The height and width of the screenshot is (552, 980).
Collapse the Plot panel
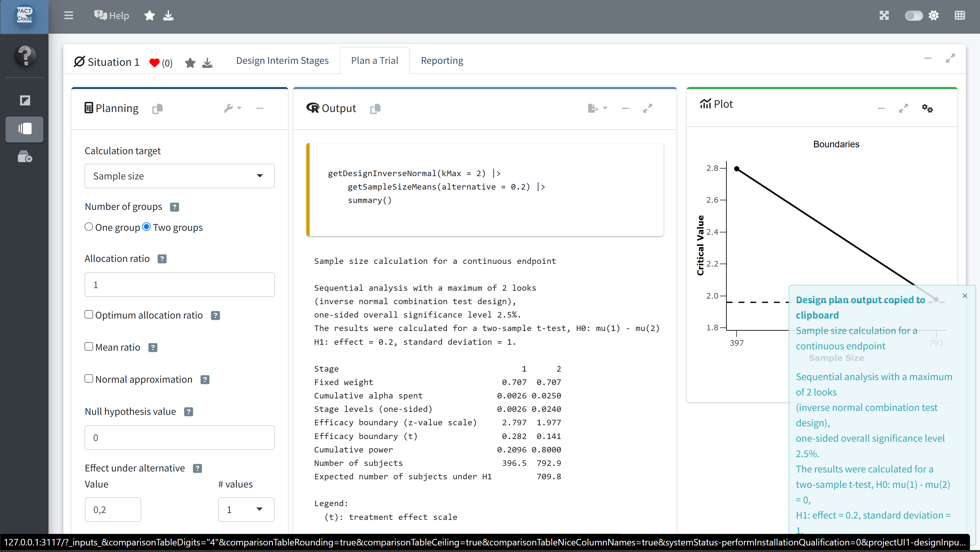click(x=881, y=108)
